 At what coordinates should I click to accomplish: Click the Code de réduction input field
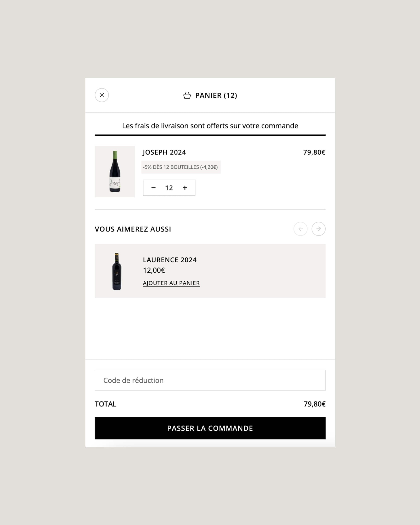(x=210, y=380)
